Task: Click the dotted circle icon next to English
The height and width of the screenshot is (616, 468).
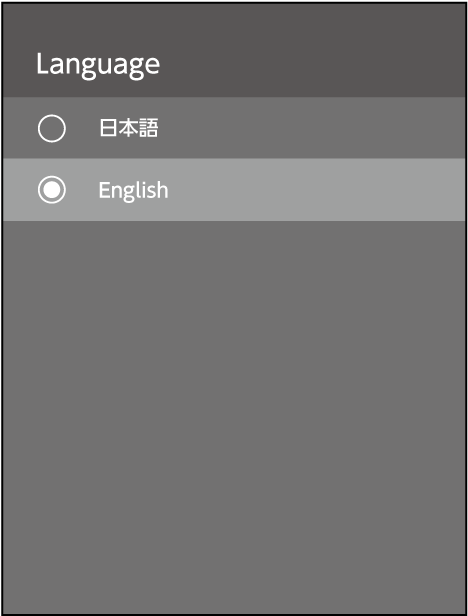Action: pos(51,190)
